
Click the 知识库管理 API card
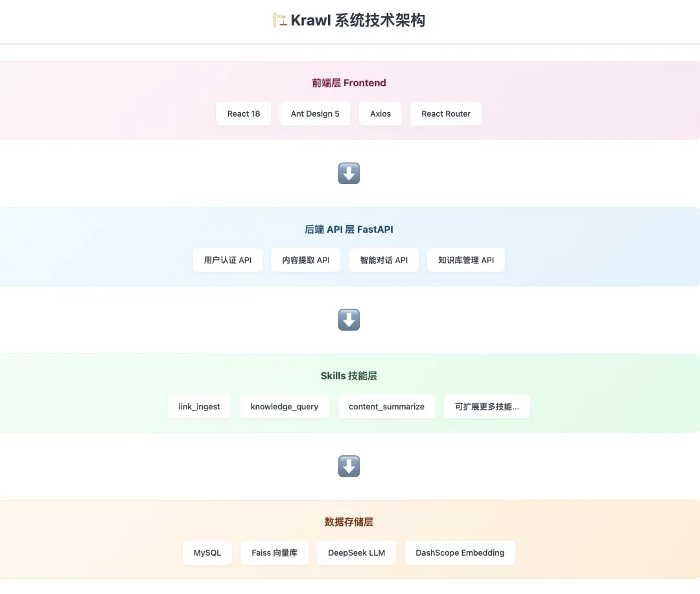tap(466, 261)
